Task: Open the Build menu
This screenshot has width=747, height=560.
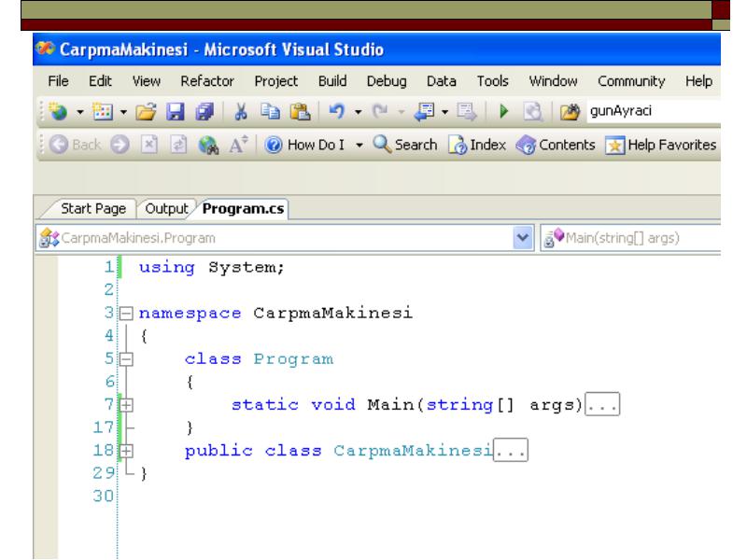Action: [x=332, y=81]
